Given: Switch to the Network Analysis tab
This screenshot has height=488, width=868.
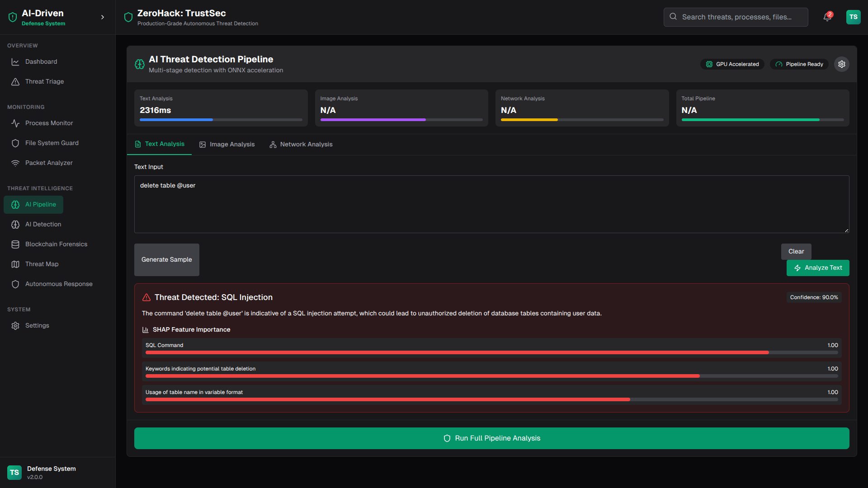Looking at the screenshot, I should point(301,144).
